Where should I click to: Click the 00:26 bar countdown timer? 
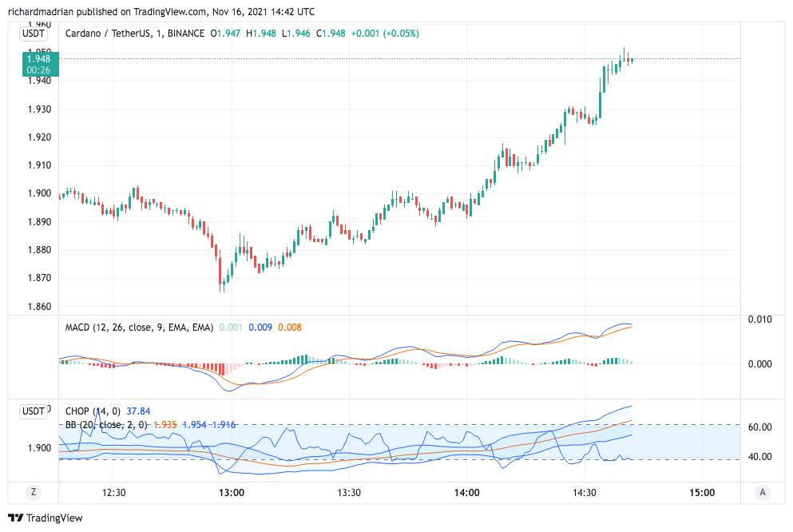(x=38, y=69)
